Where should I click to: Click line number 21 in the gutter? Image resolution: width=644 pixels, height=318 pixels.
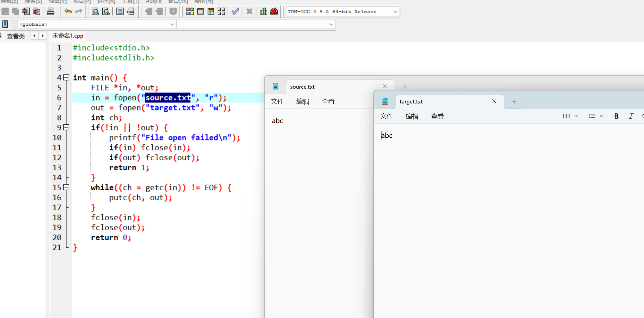tap(57, 248)
